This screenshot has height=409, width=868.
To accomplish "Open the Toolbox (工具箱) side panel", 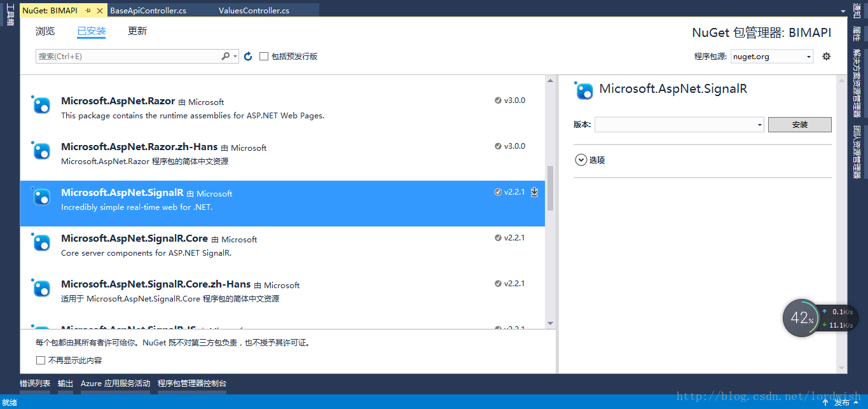I will (10, 14).
